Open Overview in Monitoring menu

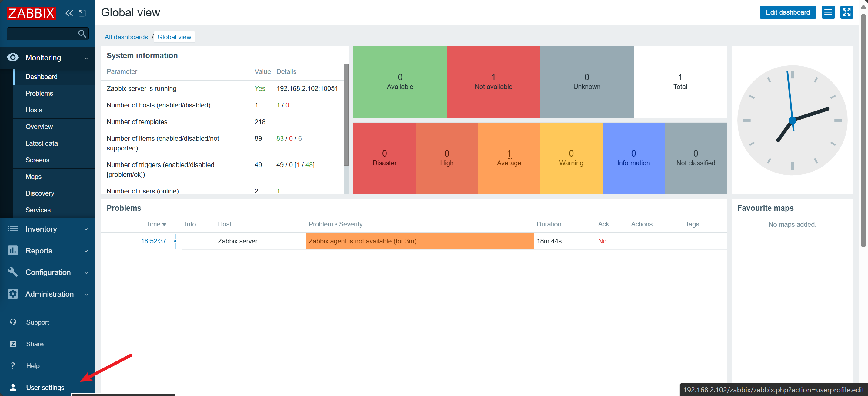click(x=54, y=127)
